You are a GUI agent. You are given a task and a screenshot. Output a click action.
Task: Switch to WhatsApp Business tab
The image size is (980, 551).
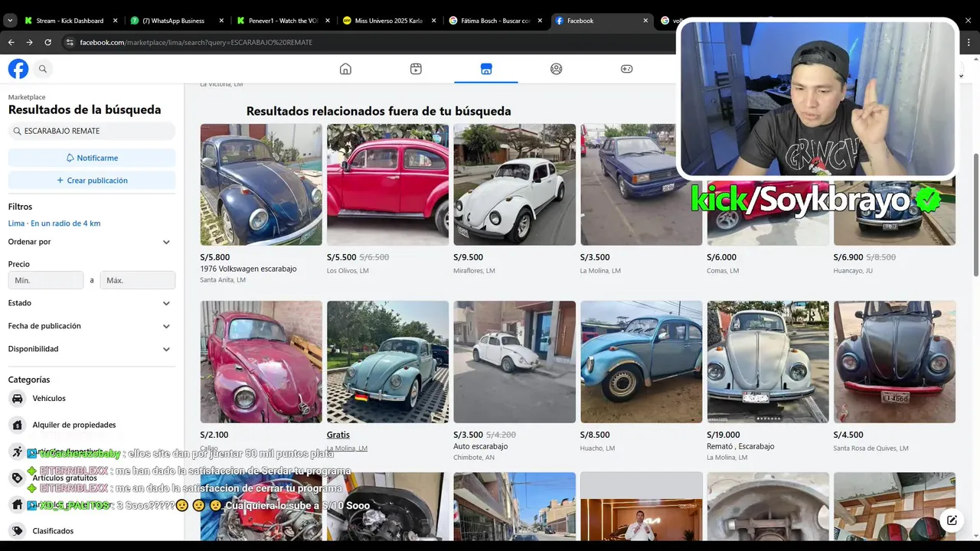178,21
